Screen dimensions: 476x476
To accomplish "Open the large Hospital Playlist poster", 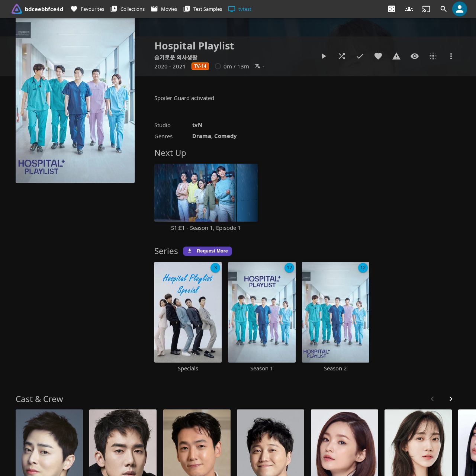I will click(75, 100).
